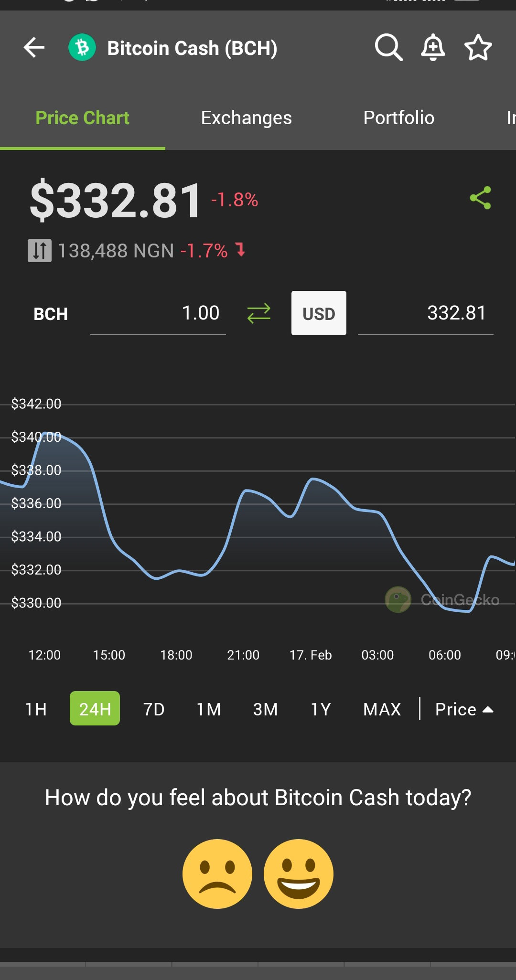
Task: Select the 1H chart range
Action: 36,709
